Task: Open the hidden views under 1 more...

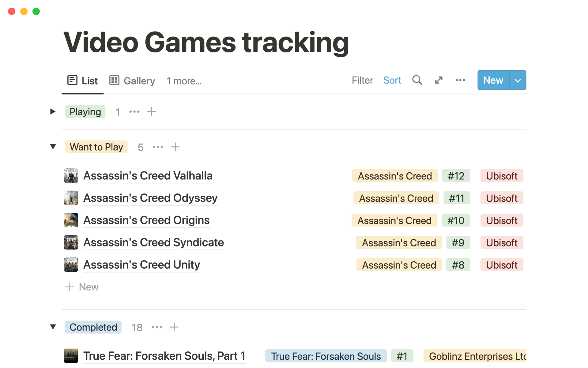Action: 184,81
